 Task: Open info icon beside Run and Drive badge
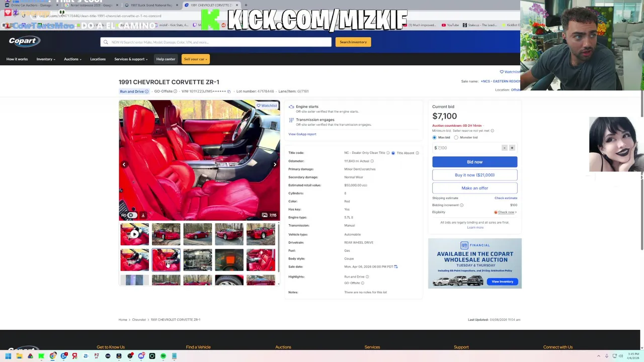[146, 92]
